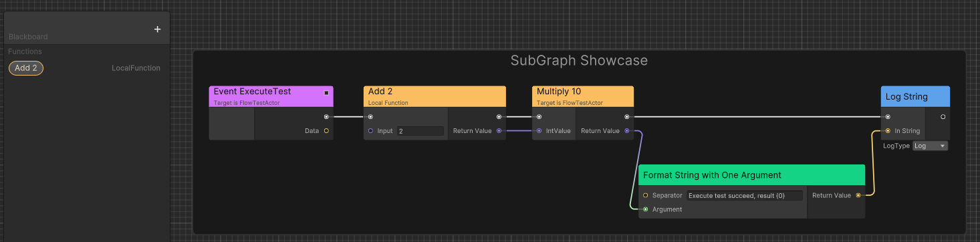Click Add 2 execution output port
Image resolution: width=980 pixels, height=242 pixels.
(x=499, y=116)
